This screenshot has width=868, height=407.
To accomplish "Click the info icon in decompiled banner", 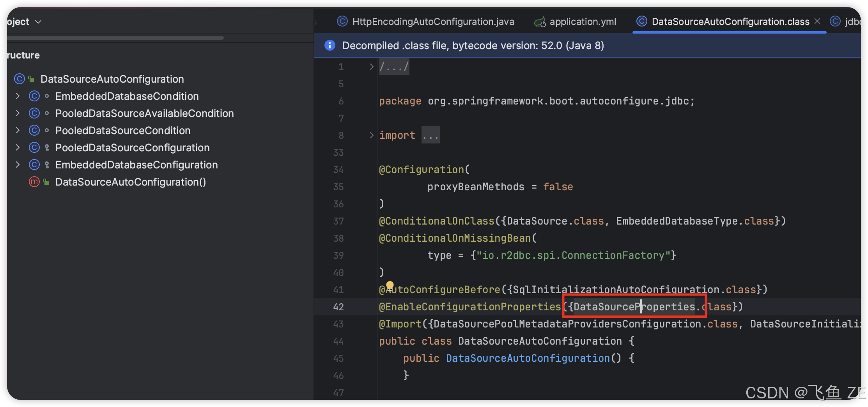I will [330, 46].
